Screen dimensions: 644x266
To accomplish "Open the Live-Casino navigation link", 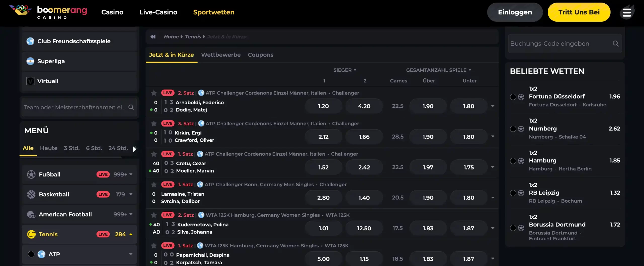I will click(x=158, y=12).
